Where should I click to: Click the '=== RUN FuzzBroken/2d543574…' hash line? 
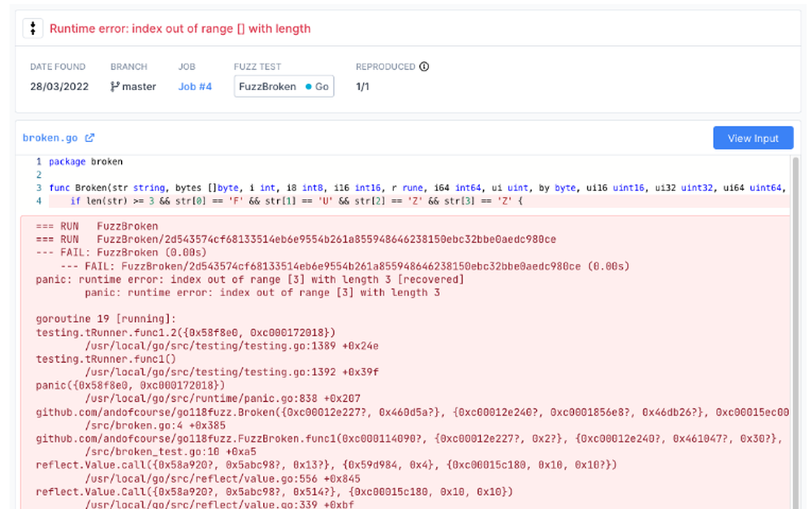296,239
